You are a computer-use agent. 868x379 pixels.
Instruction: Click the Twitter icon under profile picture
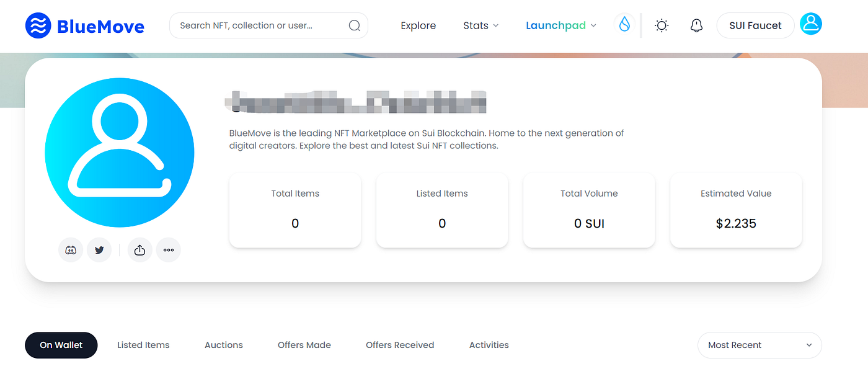coord(99,250)
